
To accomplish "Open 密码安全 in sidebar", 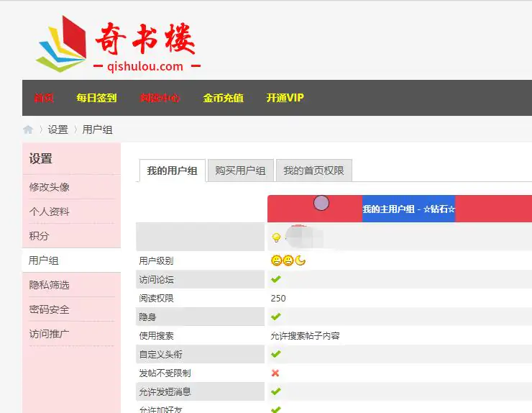I will click(x=49, y=309).
